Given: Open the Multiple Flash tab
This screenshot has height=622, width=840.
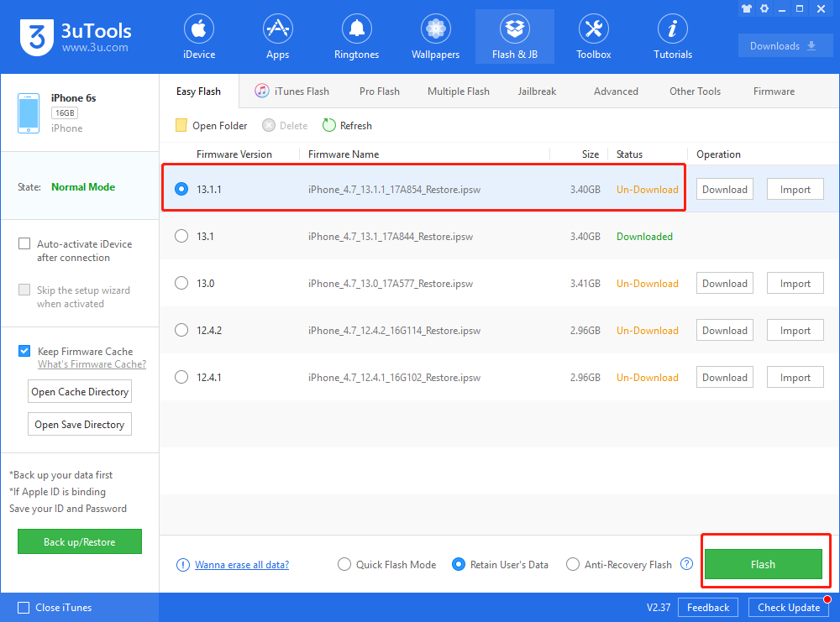Looking at the screenshot, I should coord(459,91).
